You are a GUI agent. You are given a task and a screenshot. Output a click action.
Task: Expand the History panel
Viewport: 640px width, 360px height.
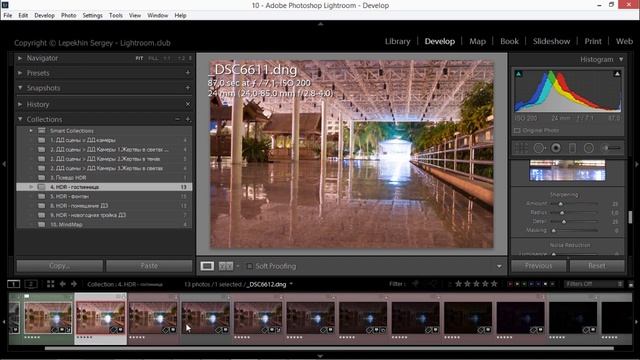(20, 104)
